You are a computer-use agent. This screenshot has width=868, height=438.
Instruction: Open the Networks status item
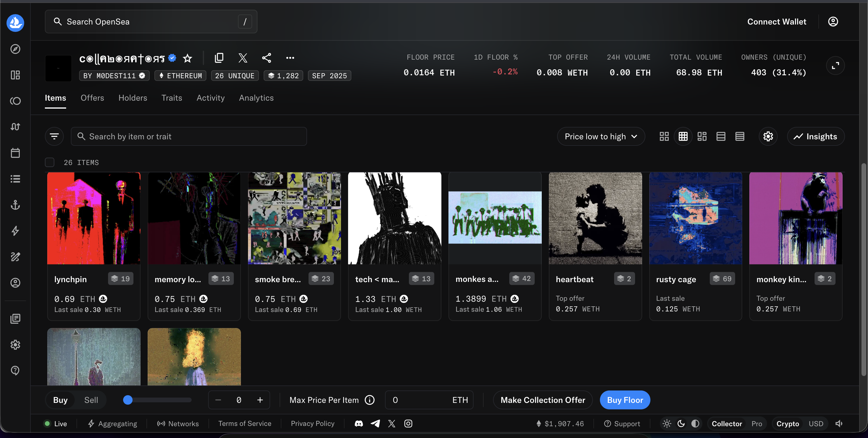click(178, 424)
